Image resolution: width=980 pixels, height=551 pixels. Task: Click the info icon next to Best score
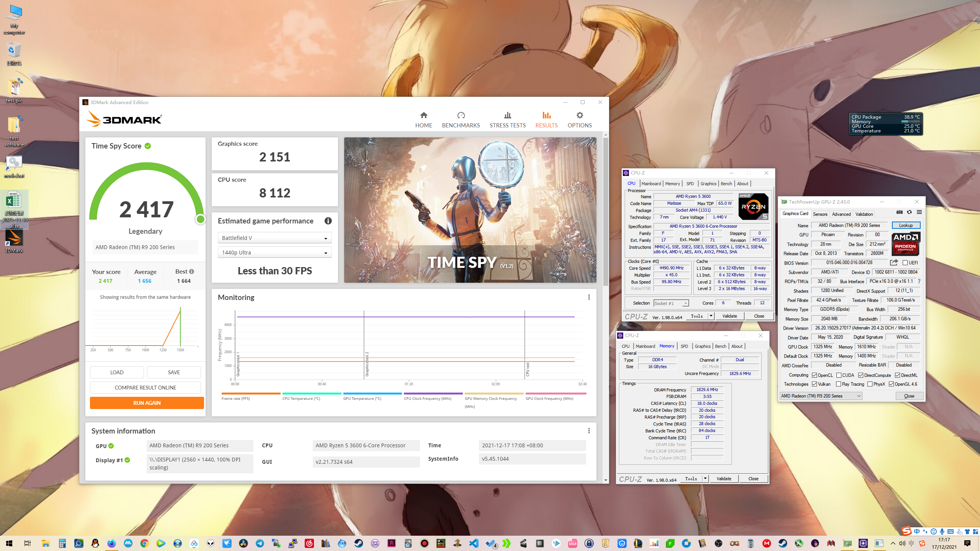coord(191,271)
